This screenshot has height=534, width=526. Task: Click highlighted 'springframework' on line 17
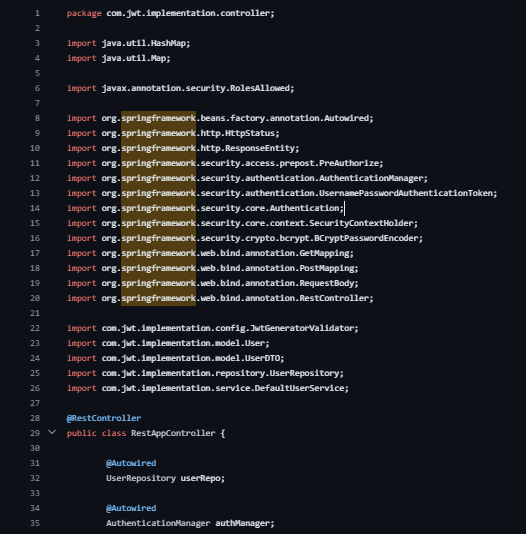[x=158, y=253]
